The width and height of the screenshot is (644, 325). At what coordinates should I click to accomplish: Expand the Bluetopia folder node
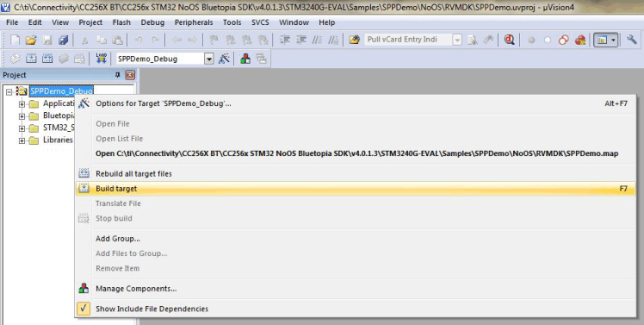22,116
